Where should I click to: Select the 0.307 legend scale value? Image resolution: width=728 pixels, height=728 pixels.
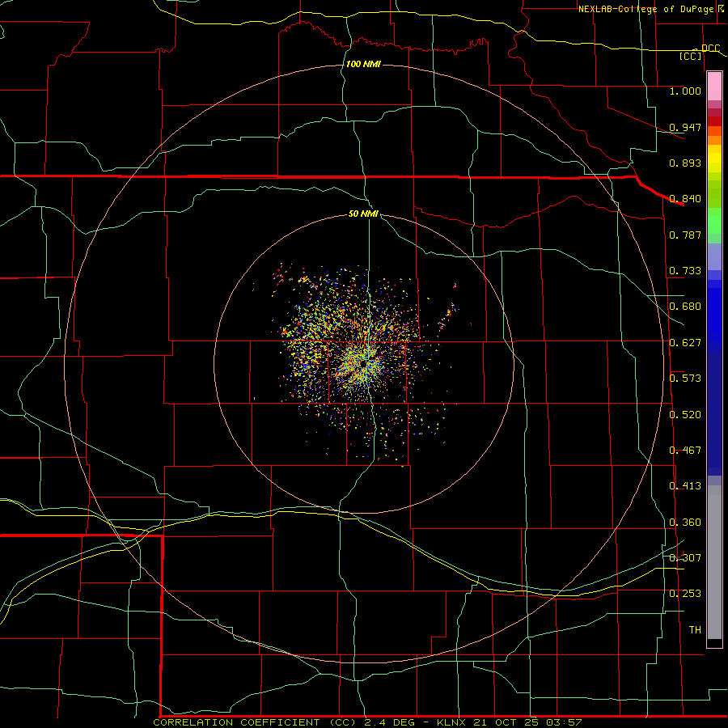[x=685, y=558]
